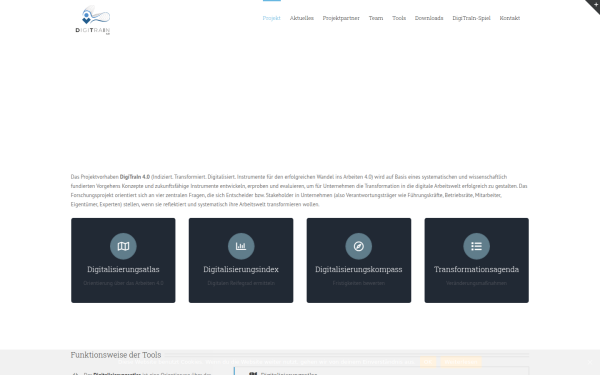Select 'Digitalen Reifegrad ermitteln' subtitle

click(x=241, y=283)
